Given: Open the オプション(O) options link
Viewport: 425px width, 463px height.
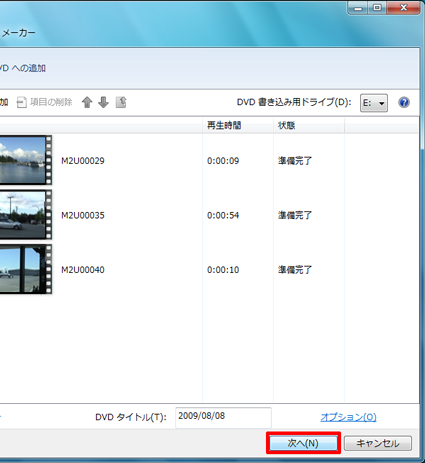Looking at the screenshot, I should 348,417.
